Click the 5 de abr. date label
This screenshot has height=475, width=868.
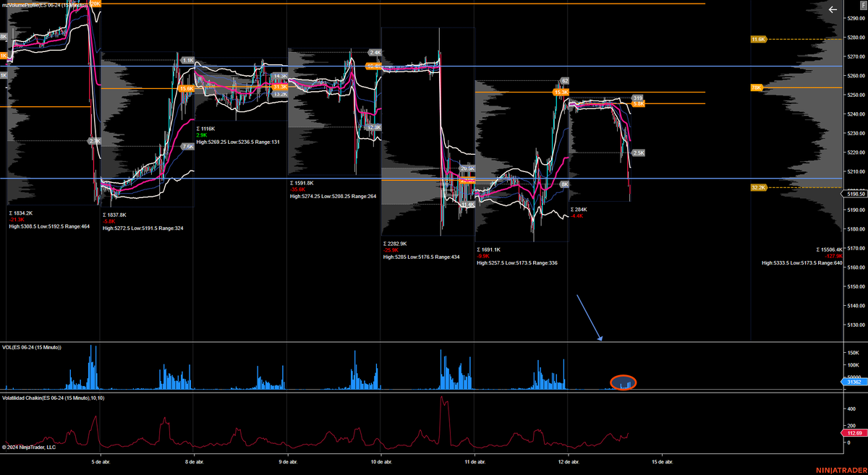101,461
